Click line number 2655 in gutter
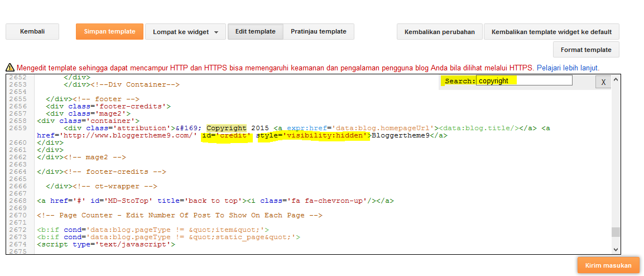Viewport: 644px width, 276px height. [x=18, y=99]
